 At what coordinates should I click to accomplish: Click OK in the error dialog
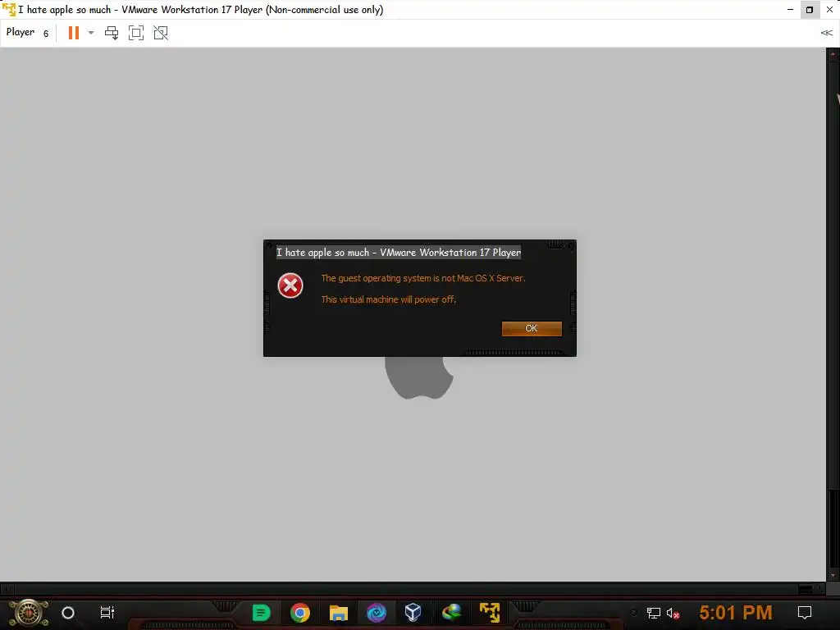click(532, 328)
